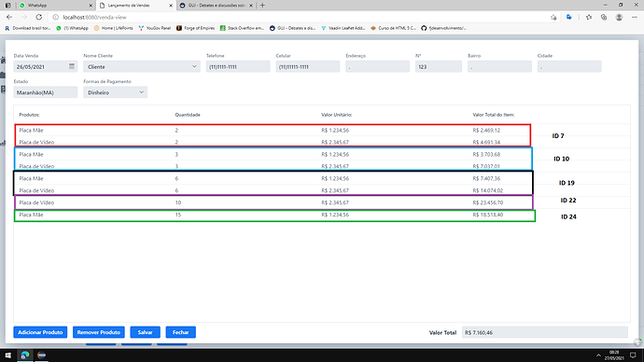644x362 pixels.
Task: Click the Adicionar Produto button
Action: point(40,332)
